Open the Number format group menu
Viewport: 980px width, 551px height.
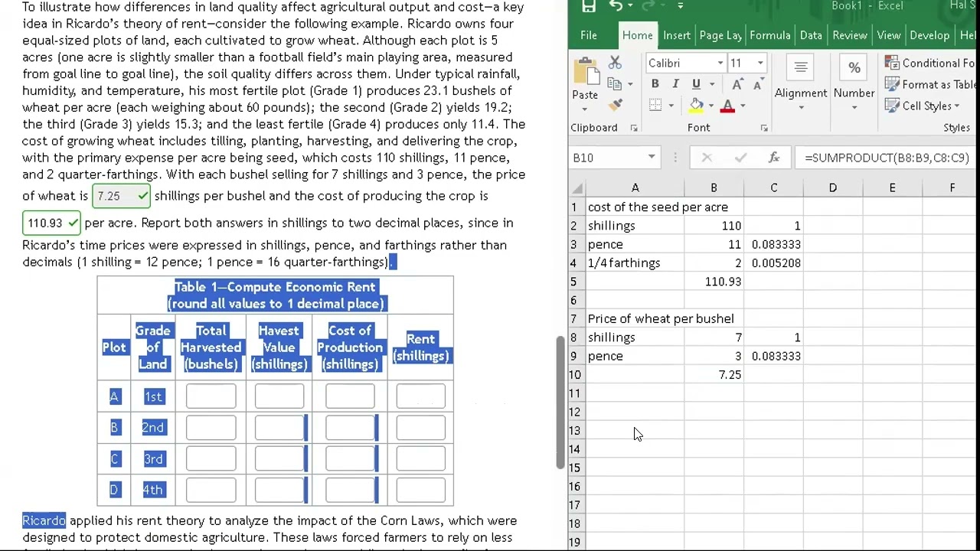coord(854,84)
